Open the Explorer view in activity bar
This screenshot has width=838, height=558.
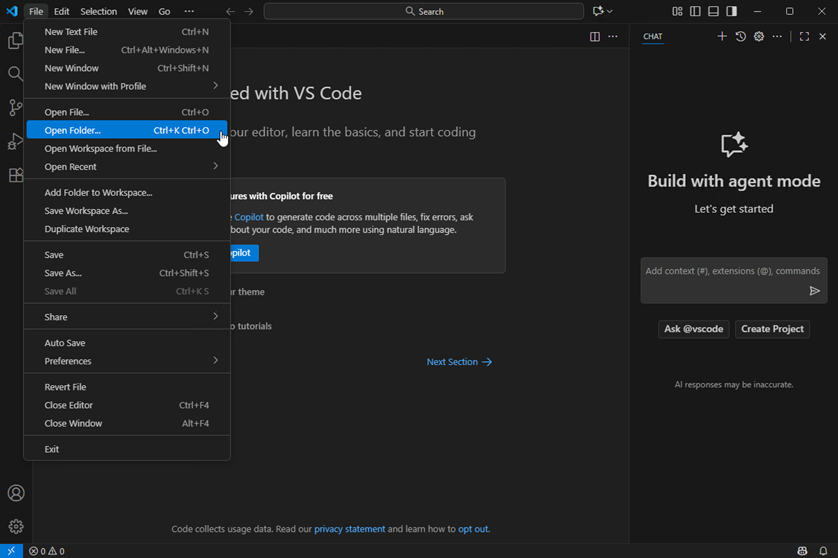tap(15, 41)
